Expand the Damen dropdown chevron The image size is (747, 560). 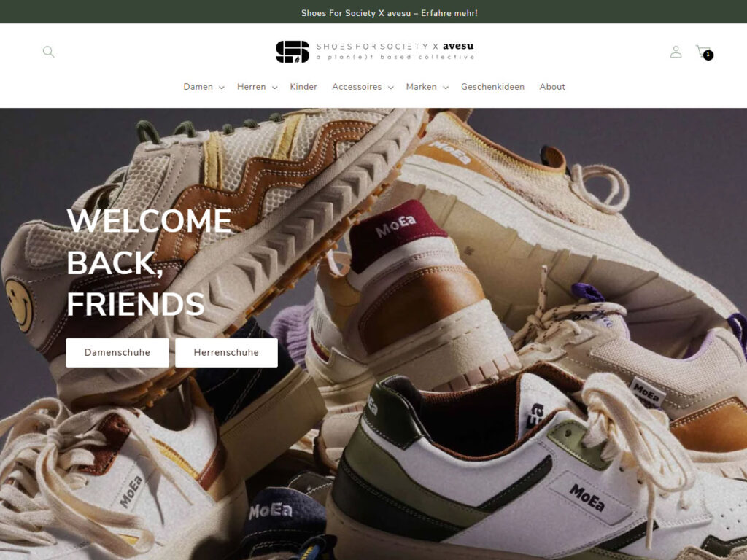[x=222, y=87]
